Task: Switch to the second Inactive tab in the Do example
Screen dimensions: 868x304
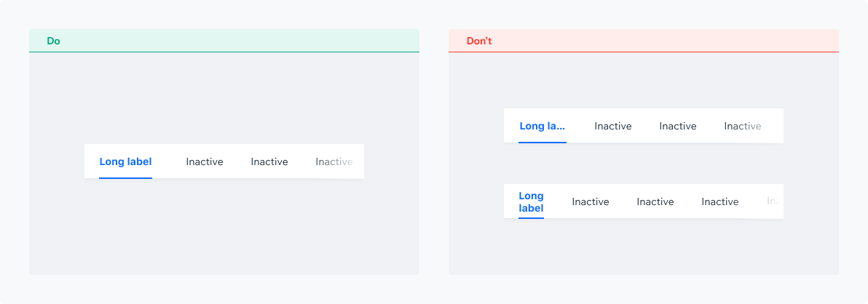Action: click(x=269, y=162)
